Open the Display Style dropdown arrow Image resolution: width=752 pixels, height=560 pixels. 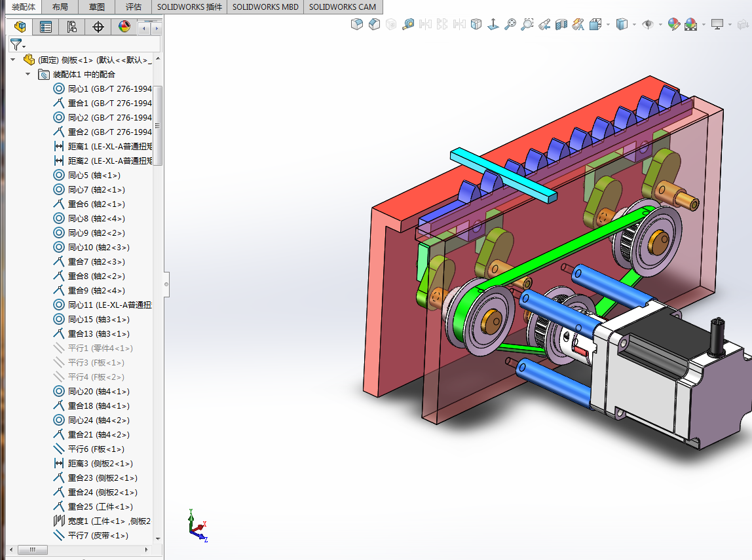tap(635, 24)
